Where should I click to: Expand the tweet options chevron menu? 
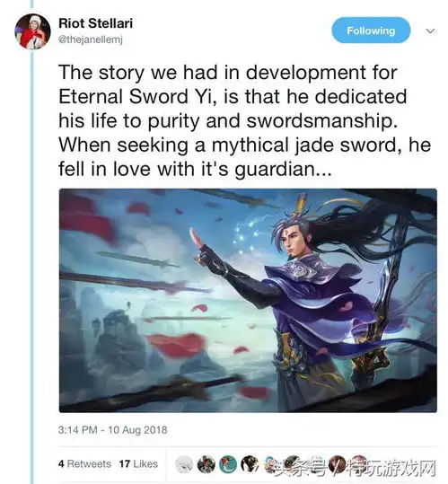(x=430, y=31)
